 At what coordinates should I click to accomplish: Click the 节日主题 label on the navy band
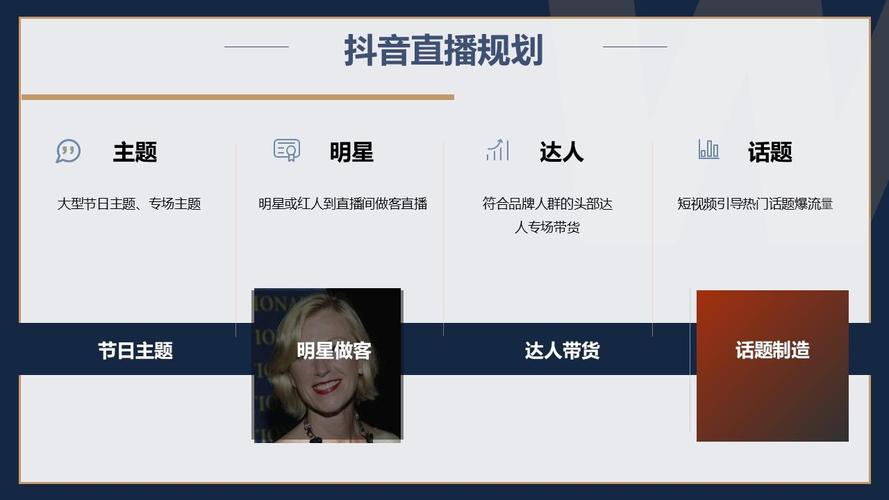(136, 350)
